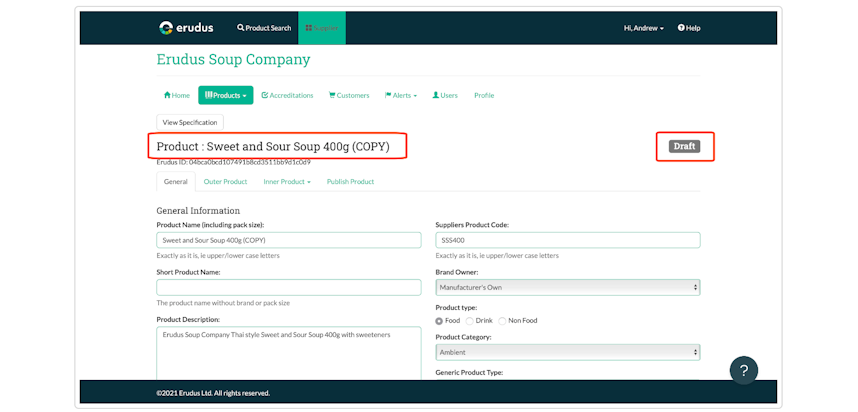Click the Short Product Name field
Image resolution: width=858 pixels, height=412 pixels.
click(x=289, y=287)
